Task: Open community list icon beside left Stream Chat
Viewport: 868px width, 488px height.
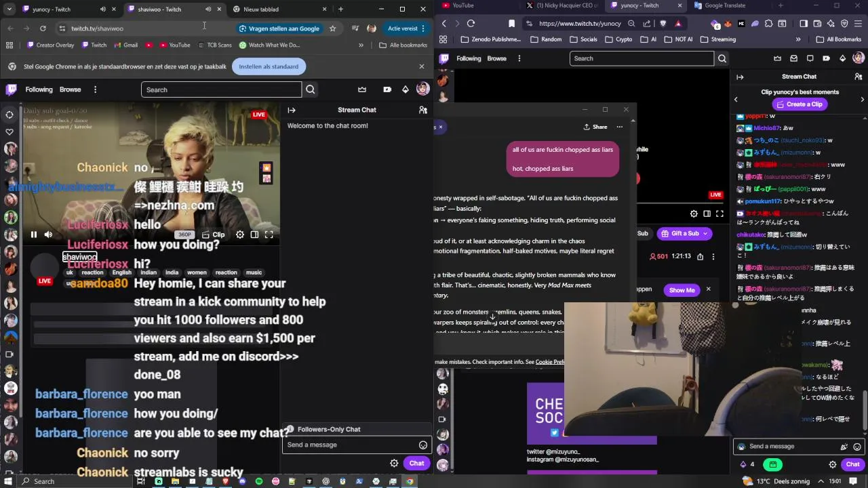Action: (423, 110)
